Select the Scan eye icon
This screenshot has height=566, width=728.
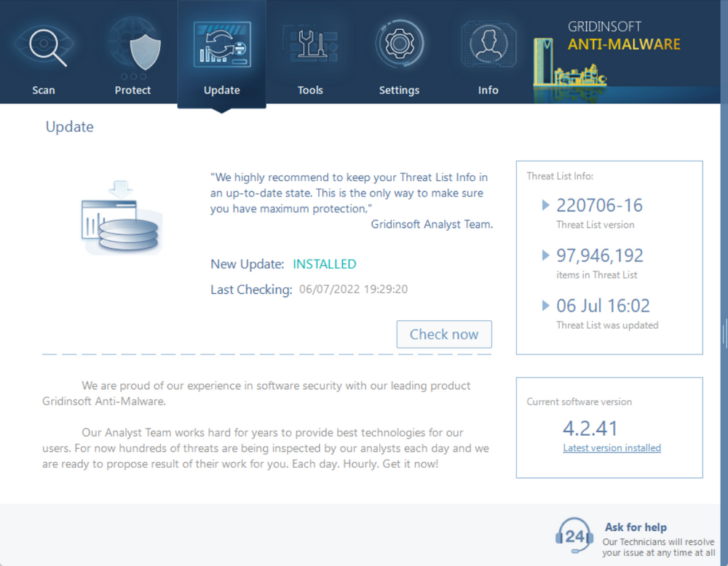44,44
